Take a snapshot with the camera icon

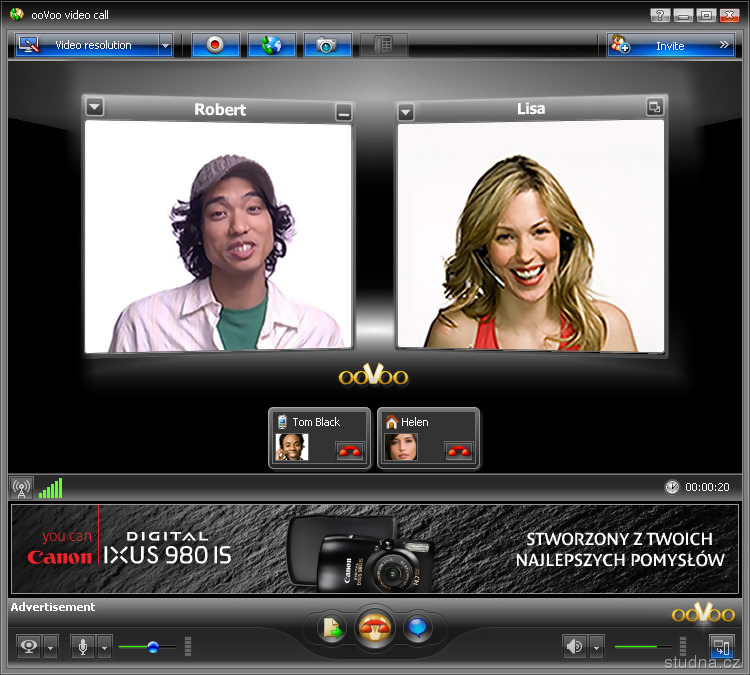click(328, 45)
